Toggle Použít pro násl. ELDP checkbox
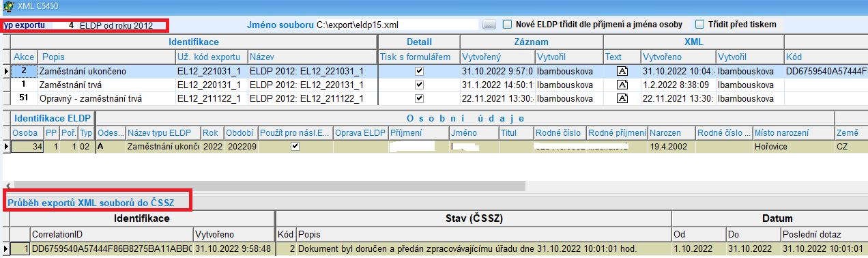Viewport: 868px width, 258px height. [295, 146]
